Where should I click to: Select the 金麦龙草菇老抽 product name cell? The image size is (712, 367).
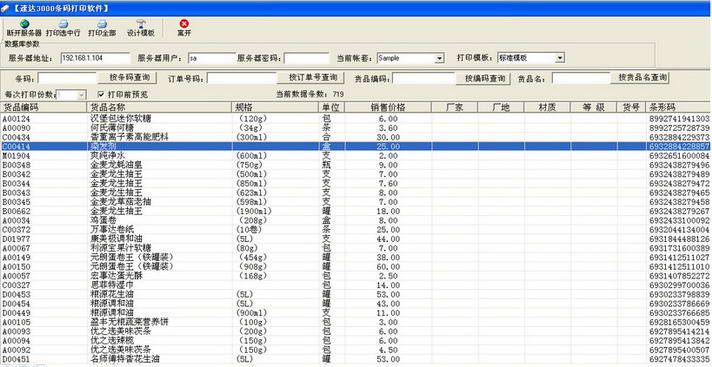[x=121, y=202]
